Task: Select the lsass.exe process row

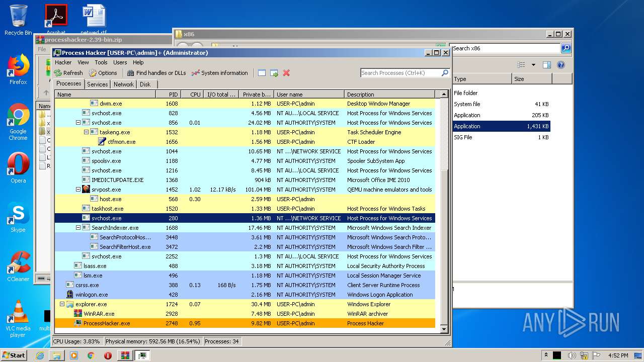Action: click(245, 266)
